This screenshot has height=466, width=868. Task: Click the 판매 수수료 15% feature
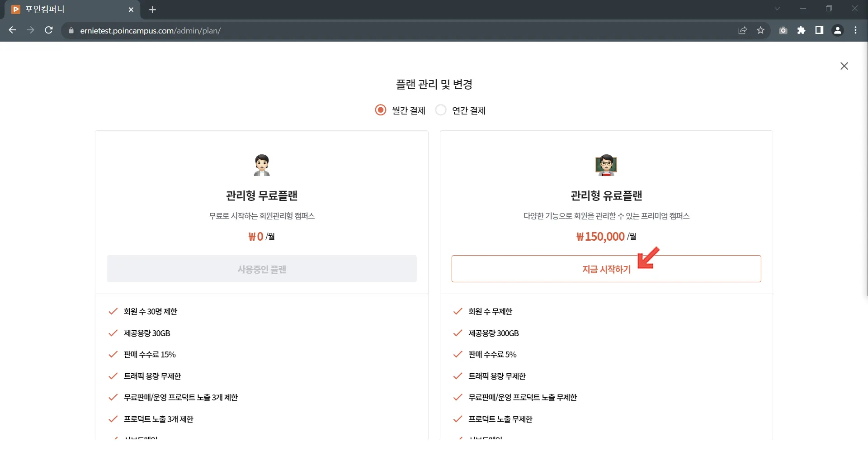[x=150, y=354]
